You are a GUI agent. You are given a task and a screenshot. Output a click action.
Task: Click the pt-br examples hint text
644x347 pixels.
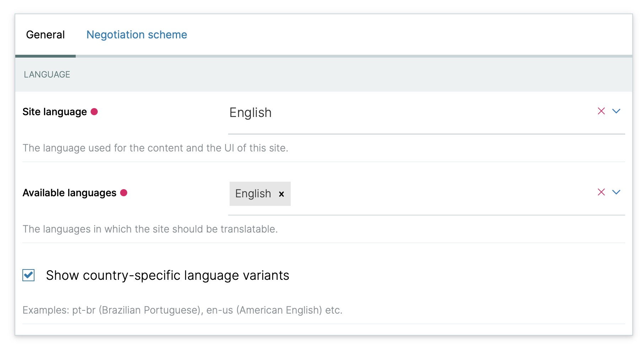182,310
